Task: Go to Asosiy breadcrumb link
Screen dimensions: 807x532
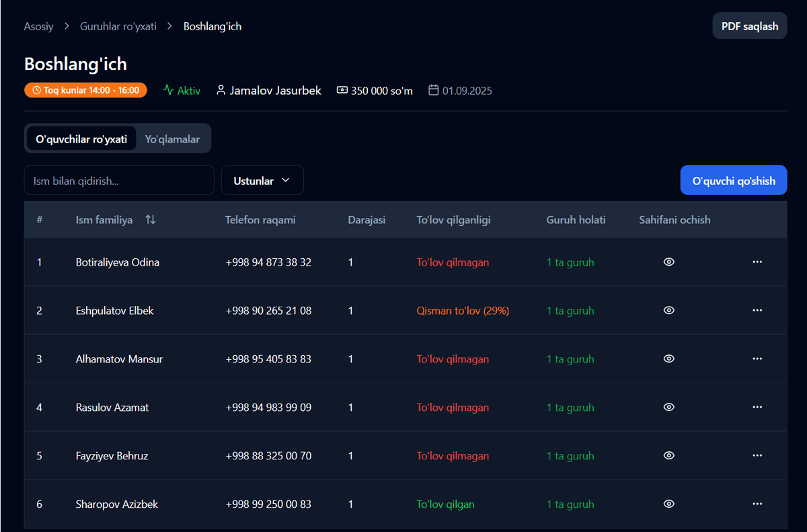Action: point(38,26)
